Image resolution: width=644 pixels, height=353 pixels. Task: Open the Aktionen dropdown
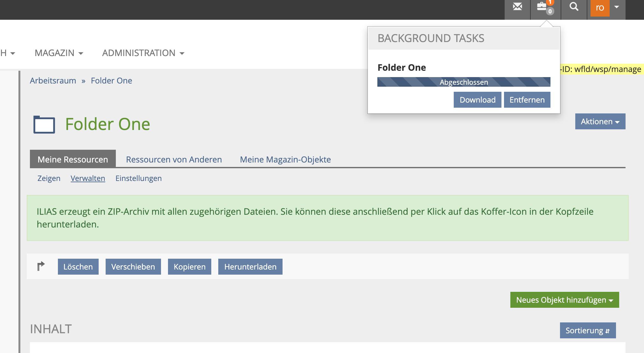(x=600, y=121)
